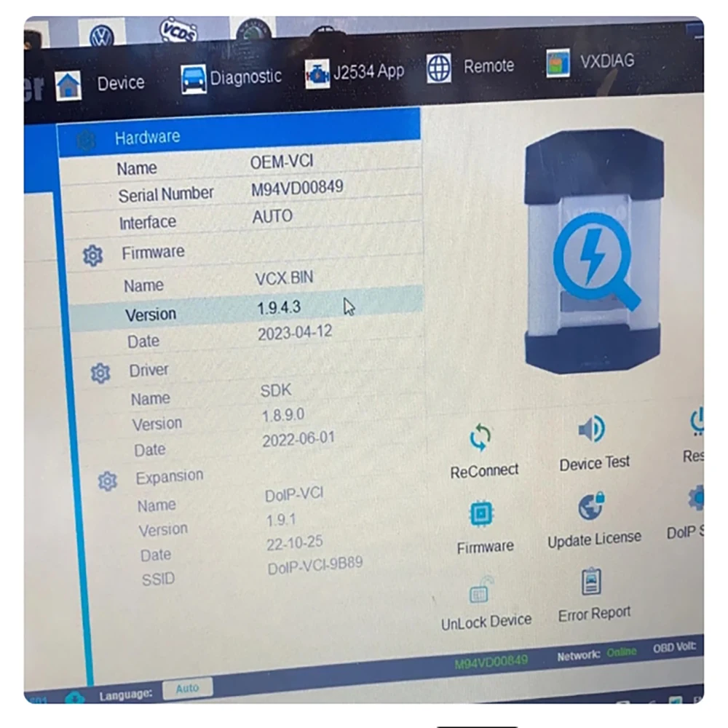Screen dimensions: 728x728
Task: Select Interface value AUTO
Action: pyautogui.click(x=272, y=217)
